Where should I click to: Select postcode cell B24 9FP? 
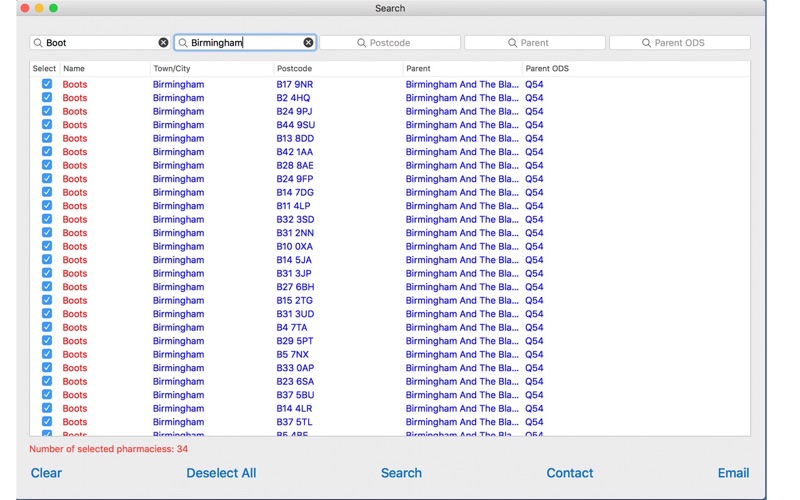[x=295, y=179]
